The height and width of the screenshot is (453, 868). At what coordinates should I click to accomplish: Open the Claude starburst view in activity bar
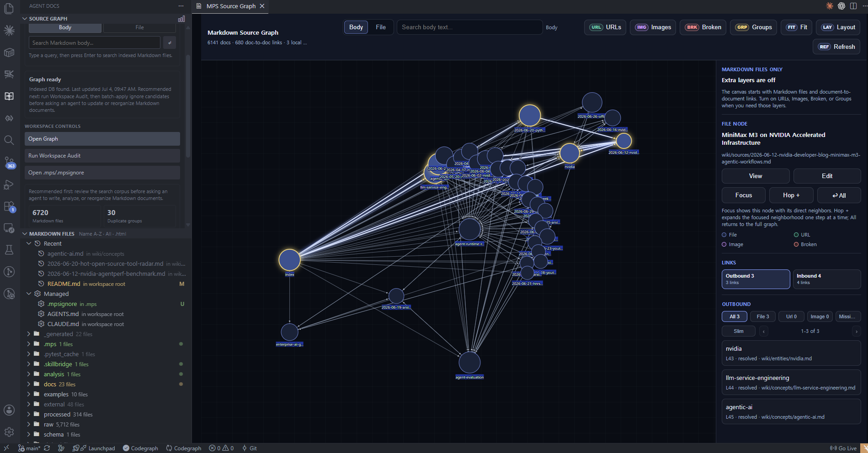9,31
